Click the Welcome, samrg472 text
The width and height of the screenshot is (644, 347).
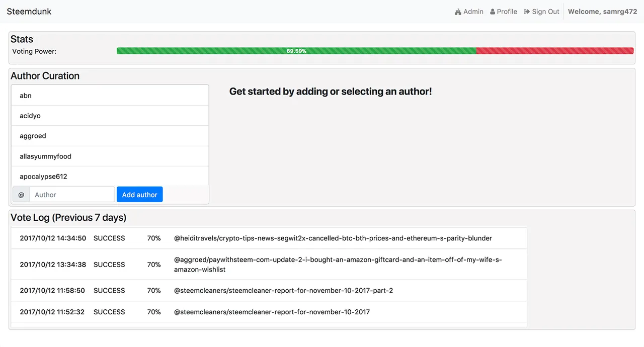(x=603, y=12)
